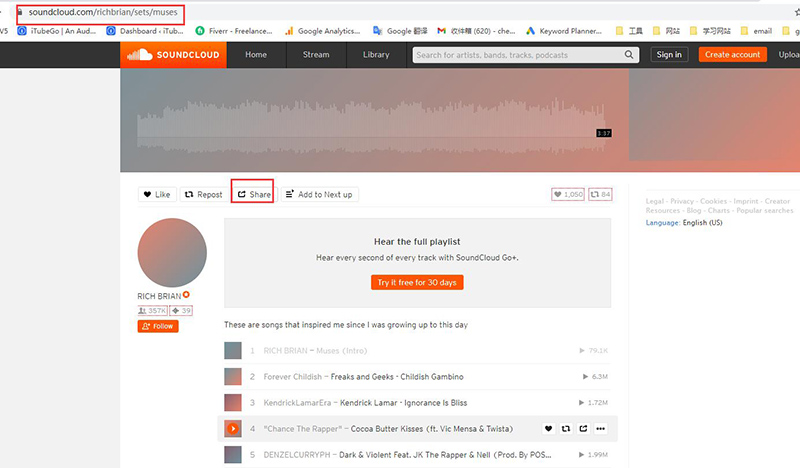Open the iTubeGo bookmark
This screenshot has width=800, height=468.
57,31
